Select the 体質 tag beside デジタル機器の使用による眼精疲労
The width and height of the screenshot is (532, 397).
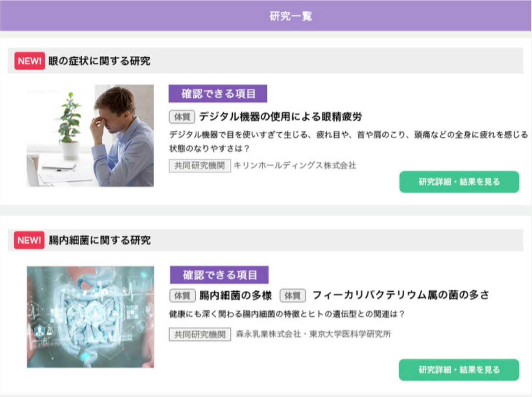point(182,117)
